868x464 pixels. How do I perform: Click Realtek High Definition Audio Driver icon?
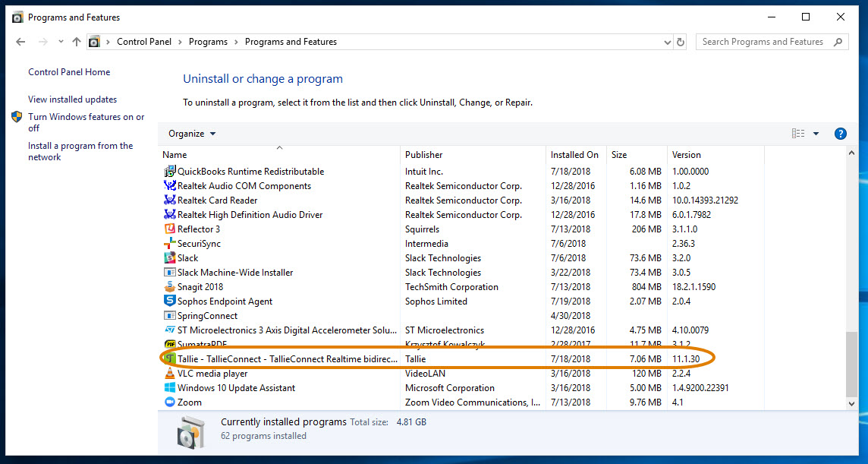(170, 215)
